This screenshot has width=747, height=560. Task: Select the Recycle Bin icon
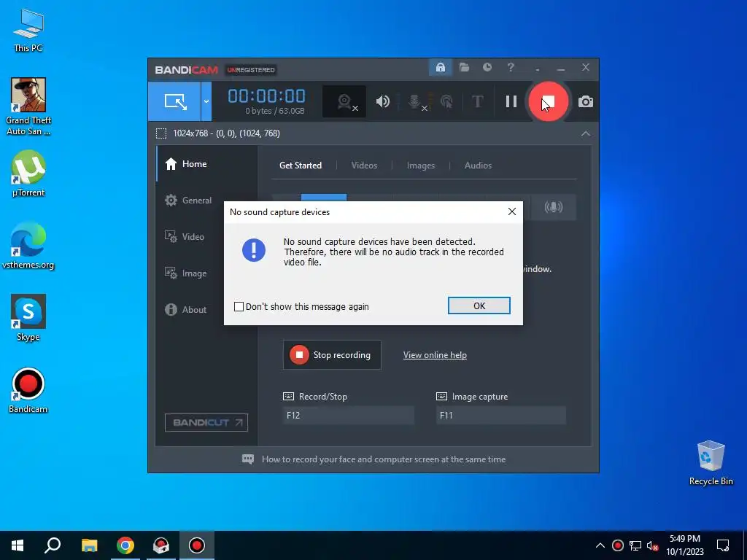click(x=711, y=463)
